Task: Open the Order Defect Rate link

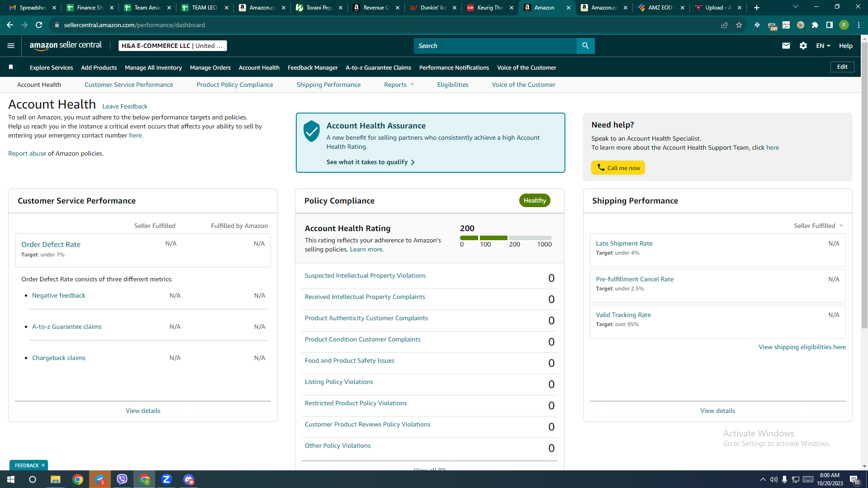Action: click(51, 244)
